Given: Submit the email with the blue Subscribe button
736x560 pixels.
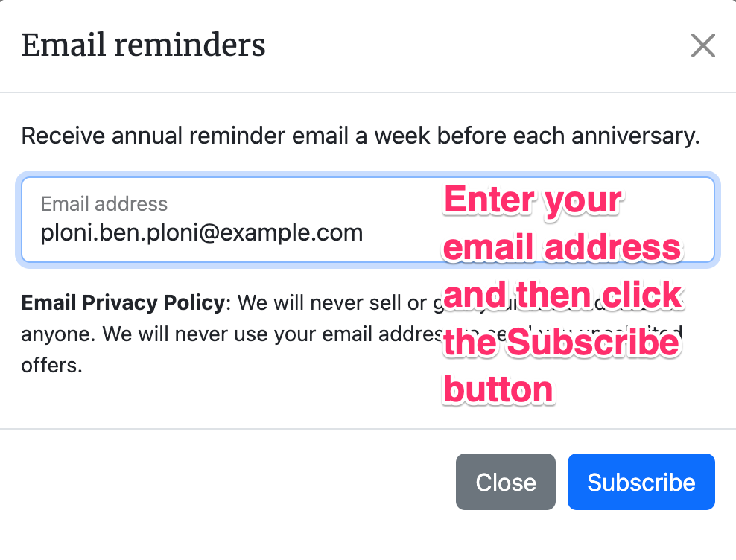Looking at the screenshot, I should (641, 482).
